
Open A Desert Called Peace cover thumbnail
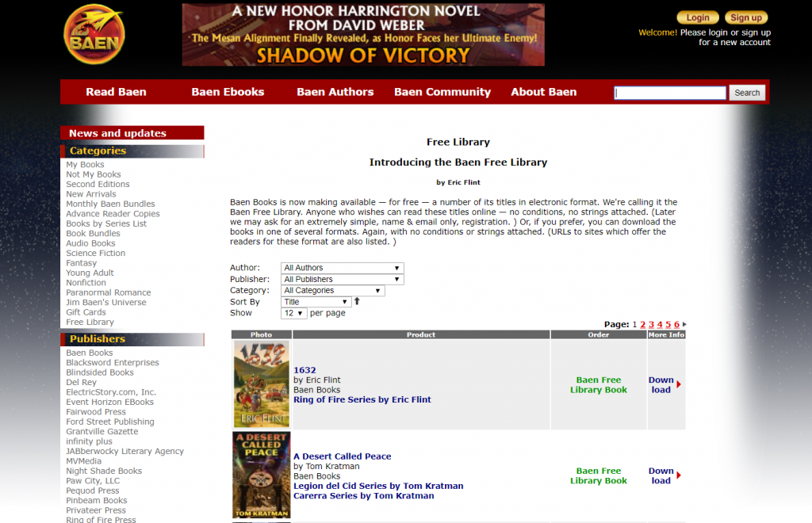coord(262,475)
